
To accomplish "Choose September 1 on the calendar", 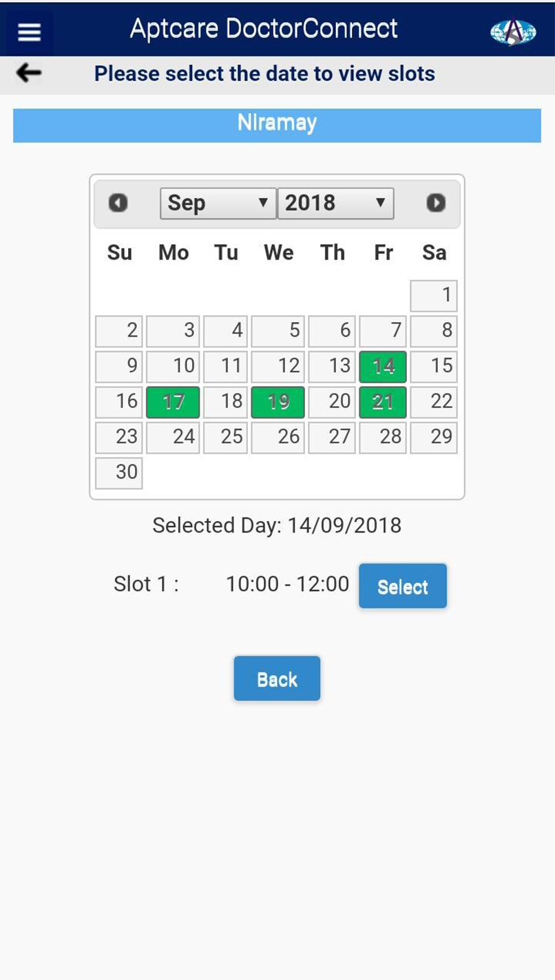I will (434, 296).
